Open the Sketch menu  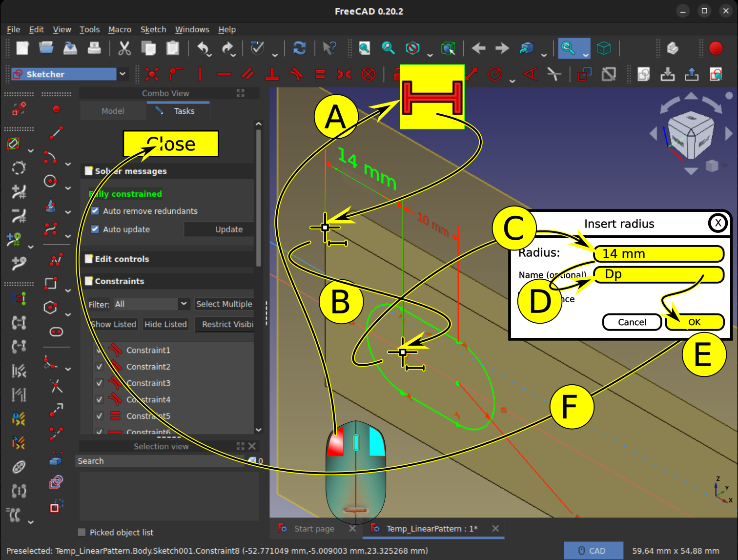tap(153, 29)
